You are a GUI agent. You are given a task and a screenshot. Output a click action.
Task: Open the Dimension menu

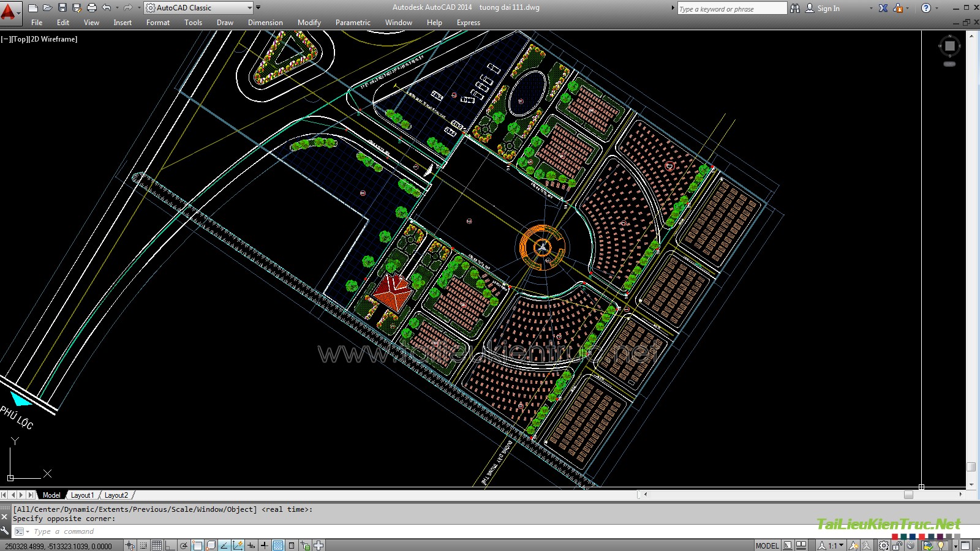(x=265, y=23)
